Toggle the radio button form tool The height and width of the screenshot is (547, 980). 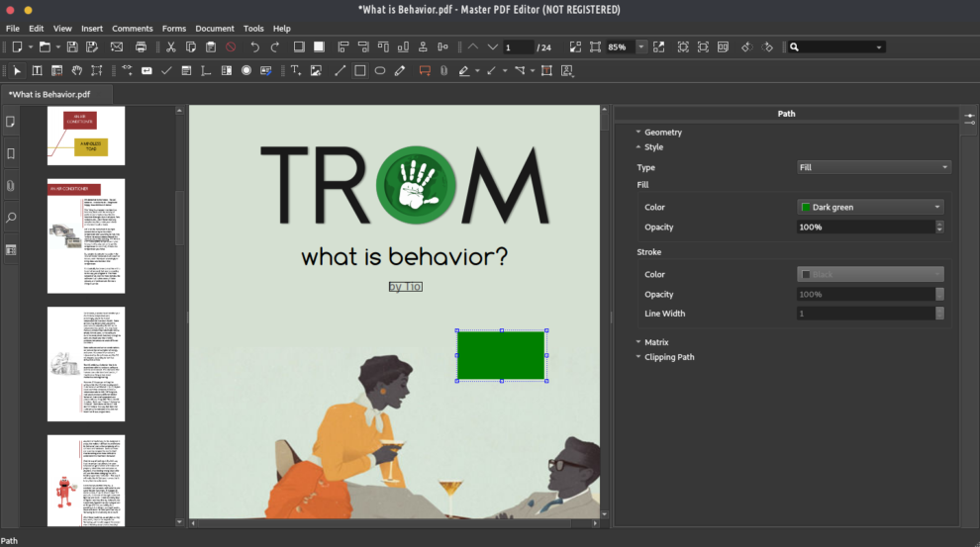click(245, 70)
